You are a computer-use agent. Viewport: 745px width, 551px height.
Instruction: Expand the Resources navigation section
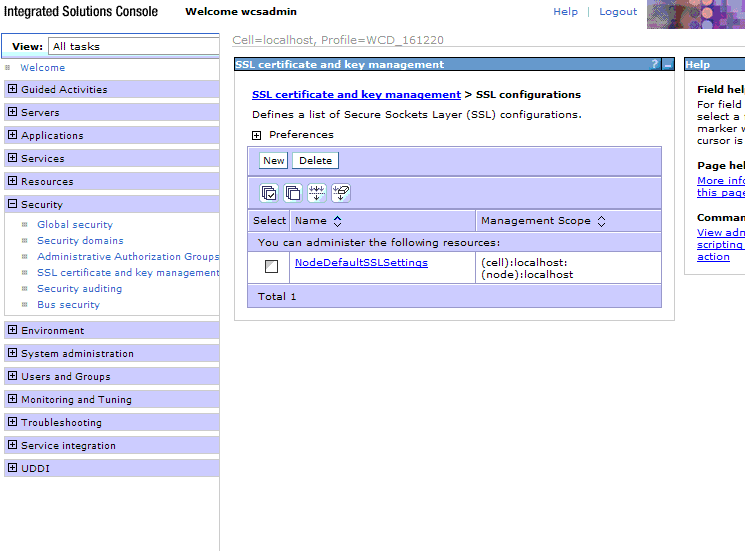(12, 181)
